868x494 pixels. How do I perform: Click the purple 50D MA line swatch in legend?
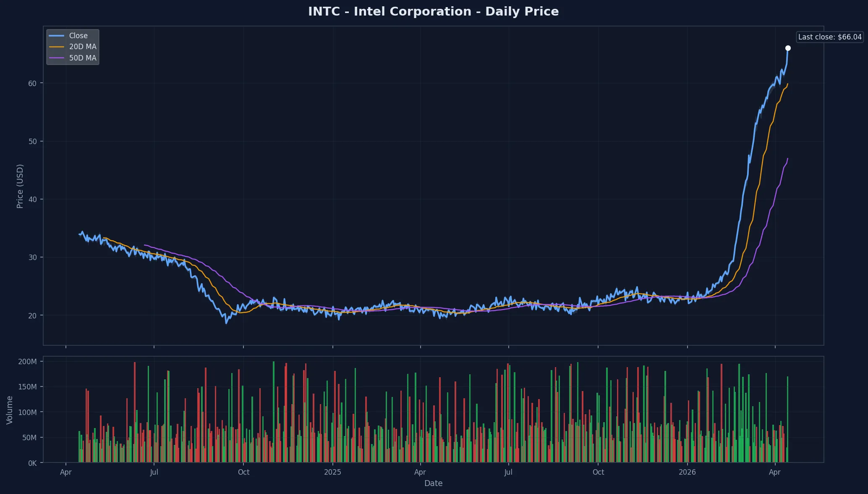[x=57, y=58]
